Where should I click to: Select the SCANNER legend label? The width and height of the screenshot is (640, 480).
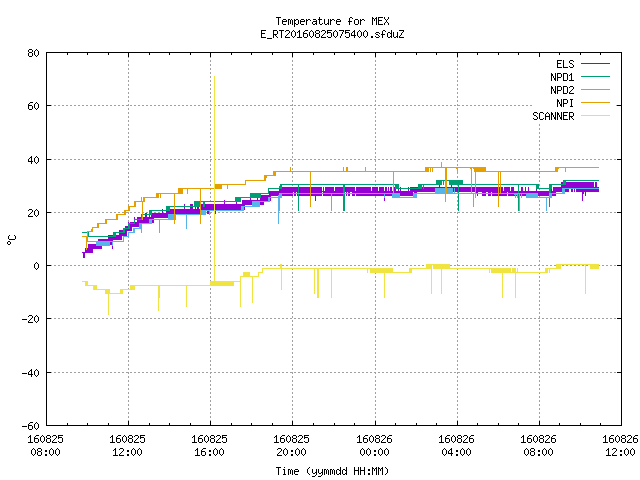(x=553, y=116)
